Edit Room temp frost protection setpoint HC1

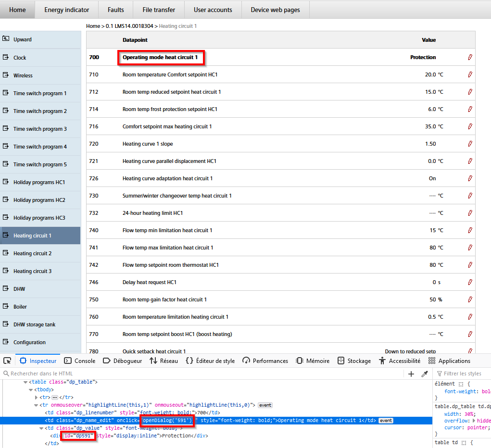pyautogui.click(x=470, y=109)
